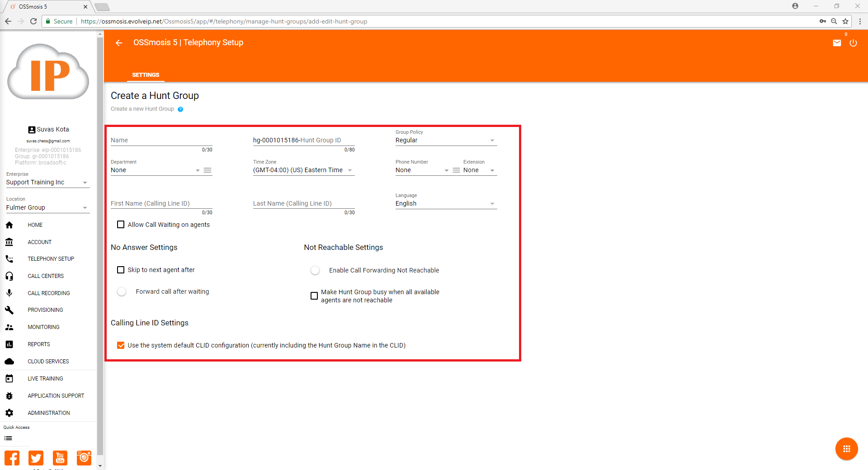
Task: Enable Allow Call Waiting on agents
Action: pyautogui.click(x=121, y=225)
